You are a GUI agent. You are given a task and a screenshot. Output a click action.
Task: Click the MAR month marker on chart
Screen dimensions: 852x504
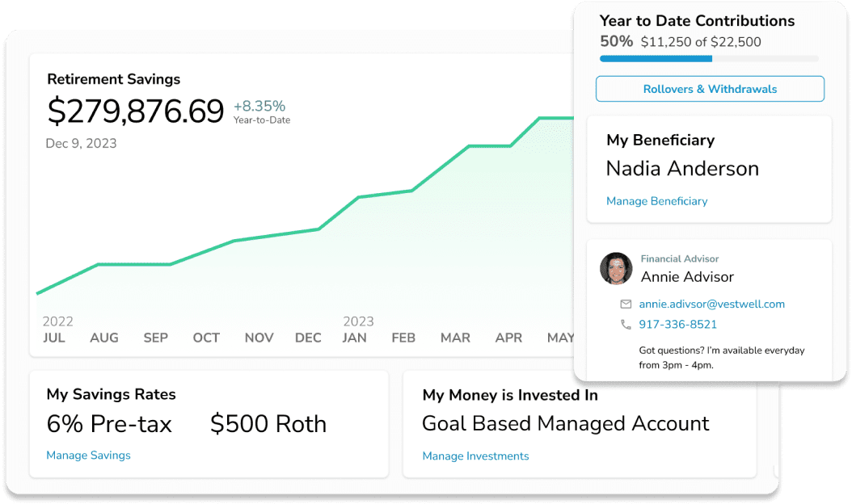coord(455,338)
